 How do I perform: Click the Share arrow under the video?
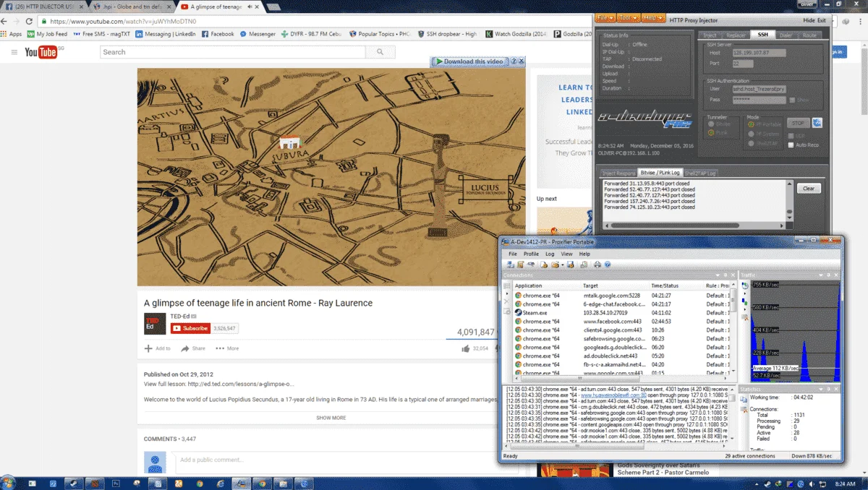pyautogui.click(x=185, y=348)
